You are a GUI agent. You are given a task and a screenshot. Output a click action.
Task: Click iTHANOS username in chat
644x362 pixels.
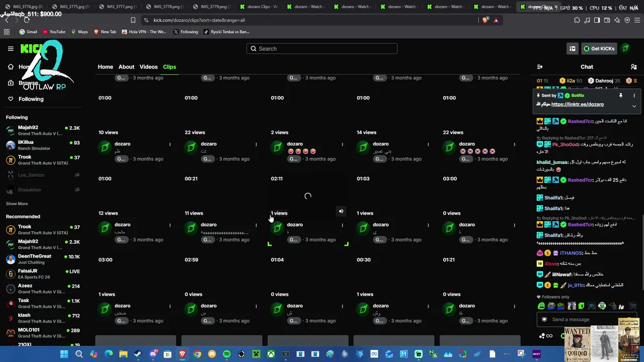[x=571, y=253]
